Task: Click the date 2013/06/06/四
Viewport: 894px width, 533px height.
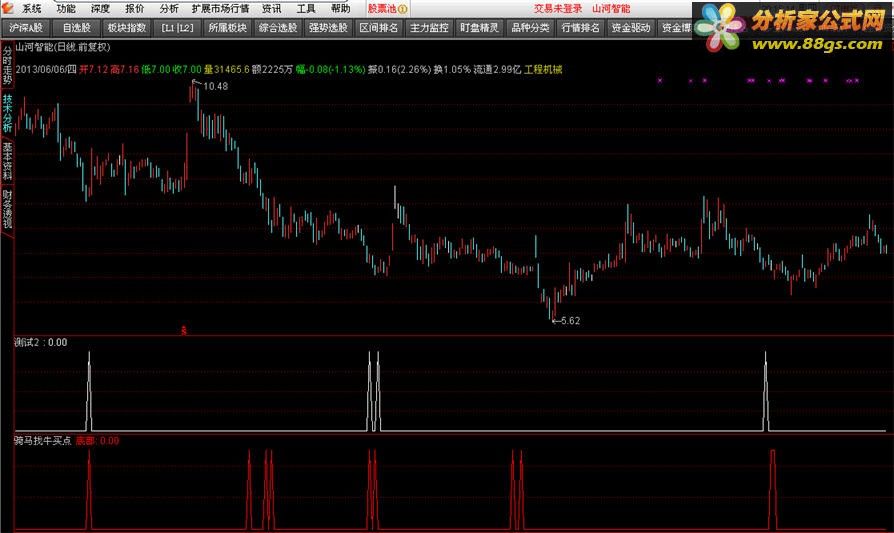Action: [x=46, y=70]
